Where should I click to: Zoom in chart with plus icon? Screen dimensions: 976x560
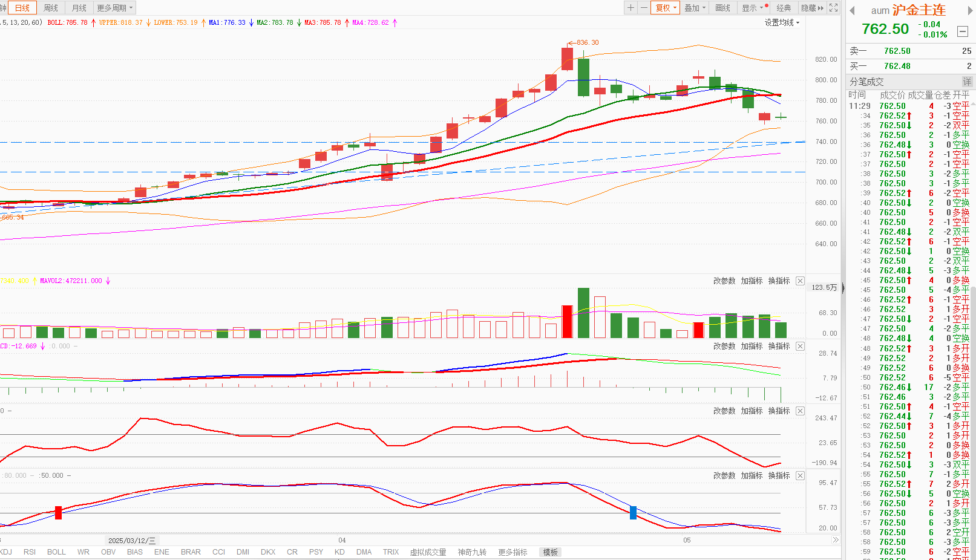coord(630,8)
